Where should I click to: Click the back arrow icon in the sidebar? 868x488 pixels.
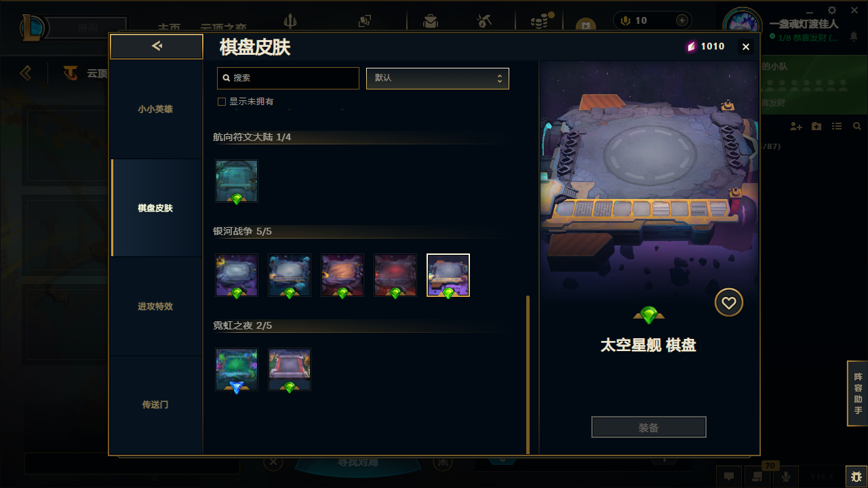pyautogui.click(x=157, y=46)
